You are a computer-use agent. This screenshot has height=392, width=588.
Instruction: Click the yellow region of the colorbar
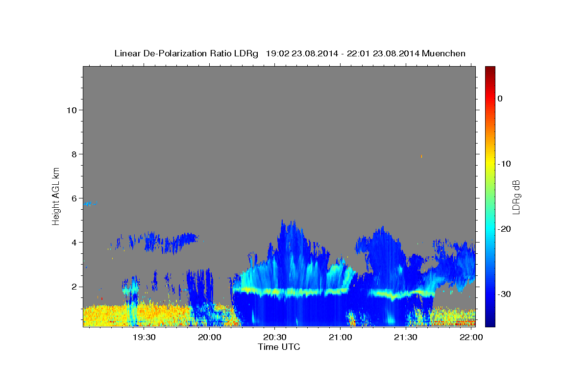(x=490, y=162)
